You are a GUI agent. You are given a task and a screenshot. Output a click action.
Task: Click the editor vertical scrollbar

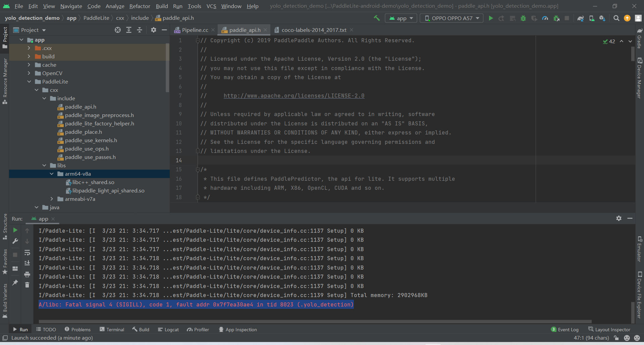click(x=633, y=54)
